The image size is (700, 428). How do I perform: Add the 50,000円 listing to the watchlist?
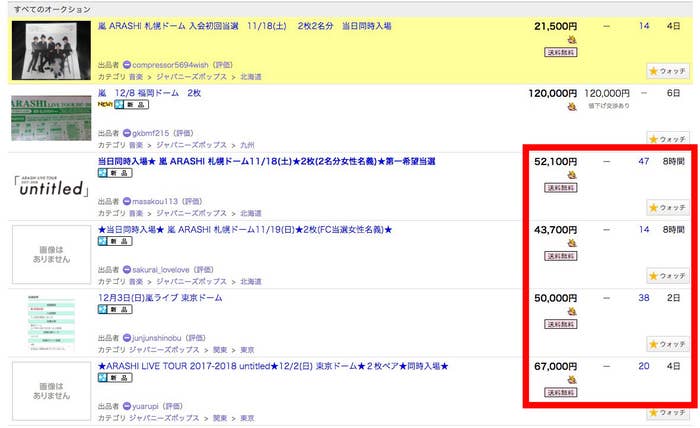click(667, 344)
